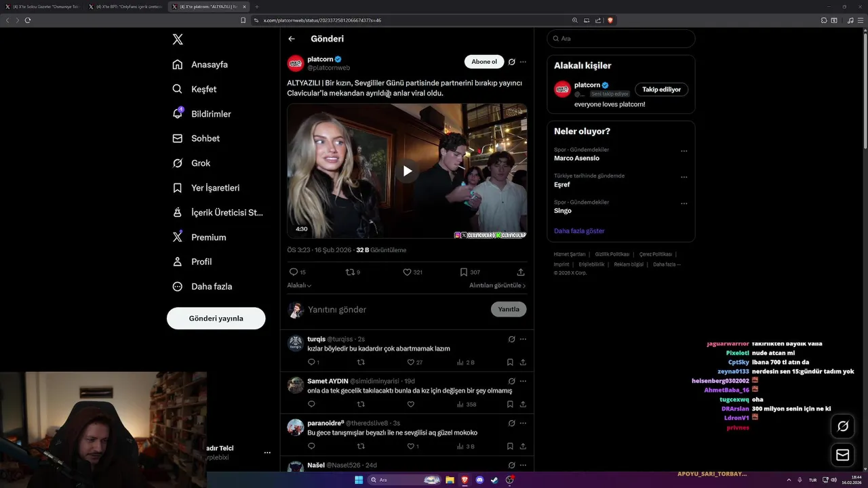Open paranoidre reply more options
Image resolution: width=868 pixels, height=488 pixels.
coord(523,423)
